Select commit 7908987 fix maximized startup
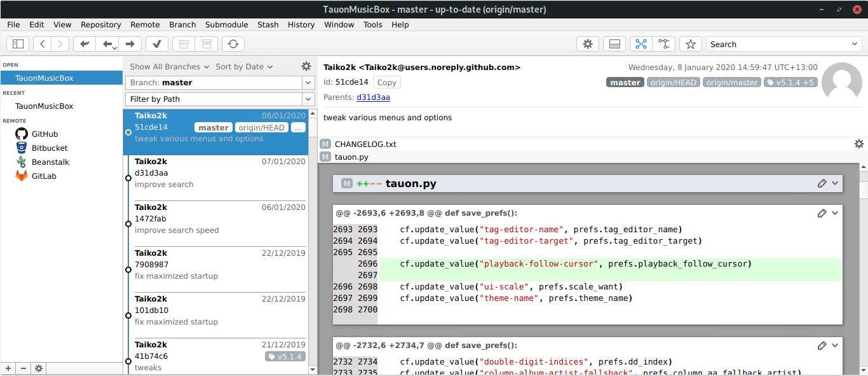The image size is (868, 376). pos(215,270)
